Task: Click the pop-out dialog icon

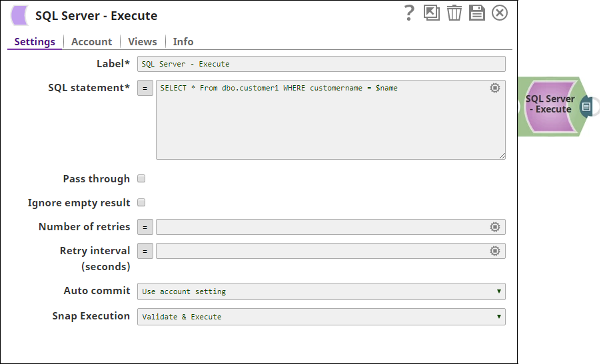Action: pyautogui.click(x=432, y=13)
